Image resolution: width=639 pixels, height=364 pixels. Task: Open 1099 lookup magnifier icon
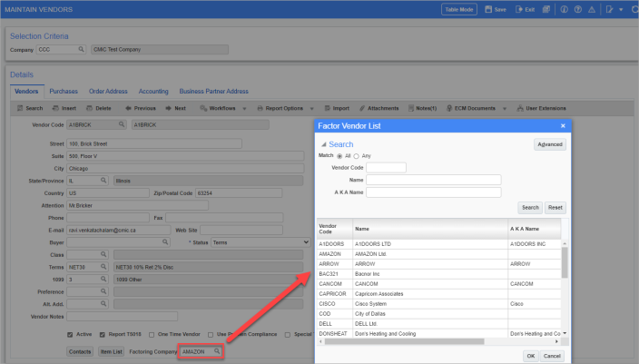coord(103,280)
